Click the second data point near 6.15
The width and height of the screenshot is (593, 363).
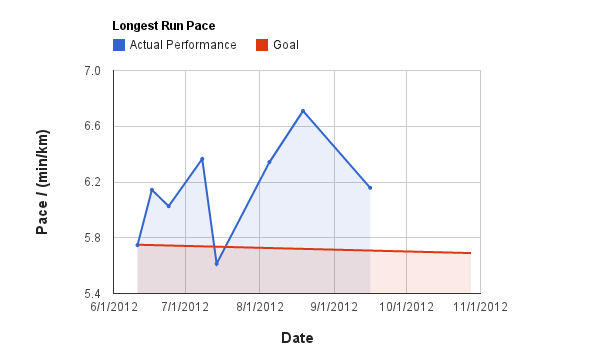coord(152,190)
